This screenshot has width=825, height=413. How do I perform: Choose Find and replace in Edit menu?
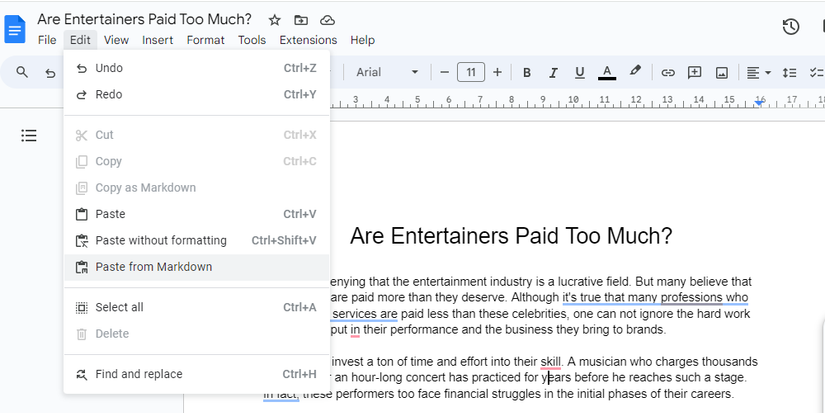pyautogui.click(x=138, y=374)
